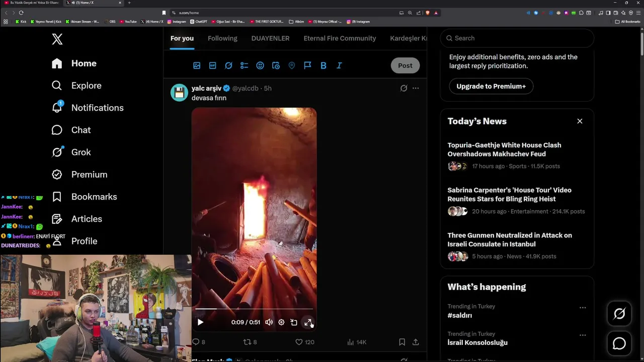This screenshot has width=644, height=362.
Task: Reload the page in browser toolbar
Action: 21,13
